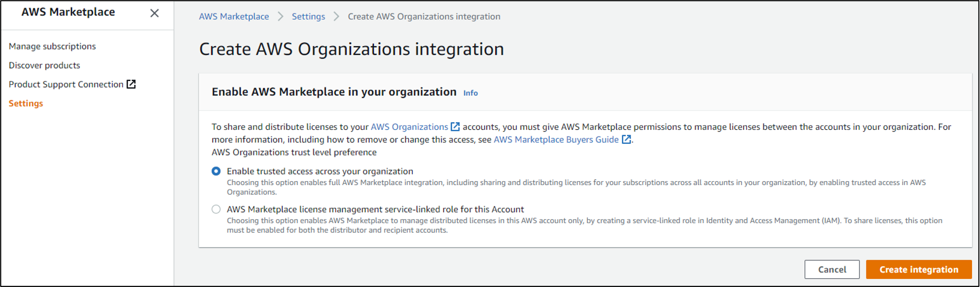This screenshot has height=287, width=980.
Task: Click external link icon next to AWS Organizations
Action: pos(455,127)
